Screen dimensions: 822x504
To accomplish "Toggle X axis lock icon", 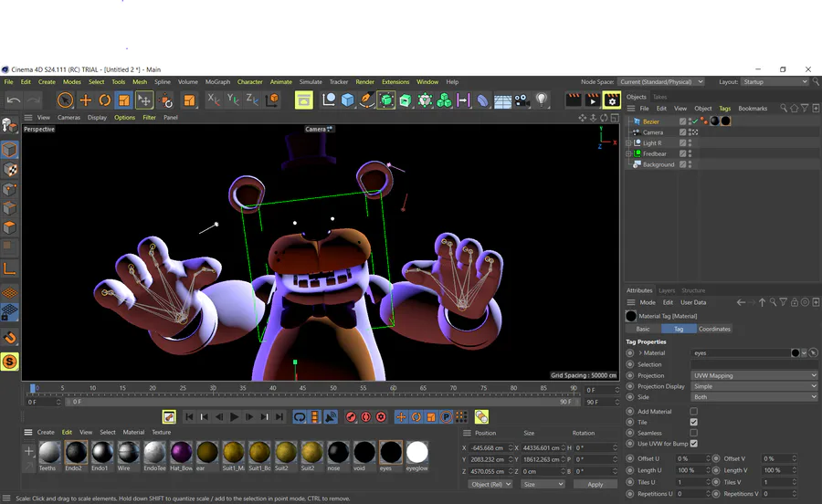I will (213, 100).
